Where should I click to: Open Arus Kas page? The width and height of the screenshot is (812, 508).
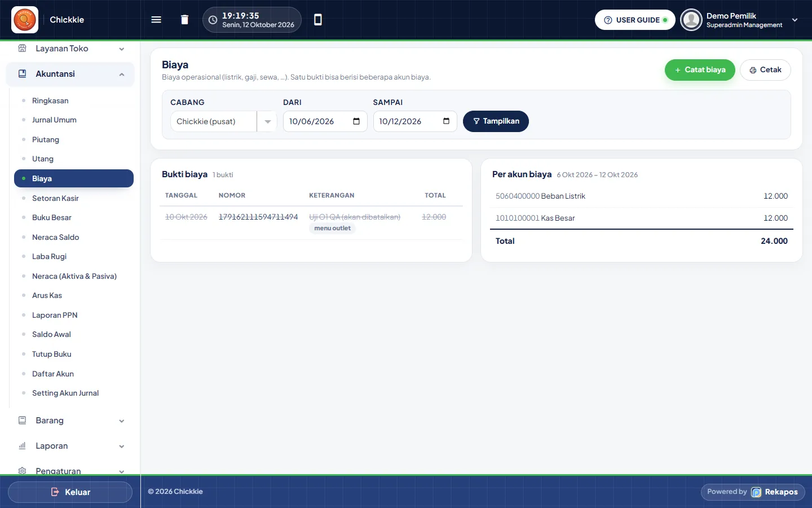click(x=74, y=295)
